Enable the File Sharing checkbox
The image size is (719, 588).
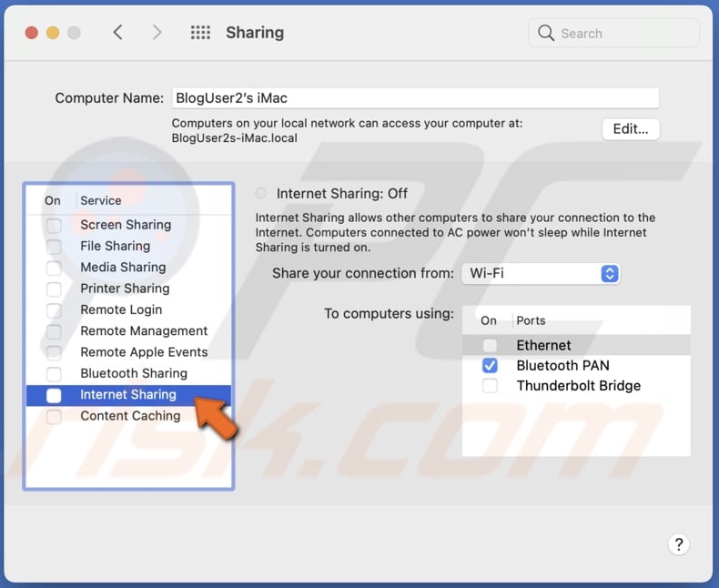coord(54,247)
